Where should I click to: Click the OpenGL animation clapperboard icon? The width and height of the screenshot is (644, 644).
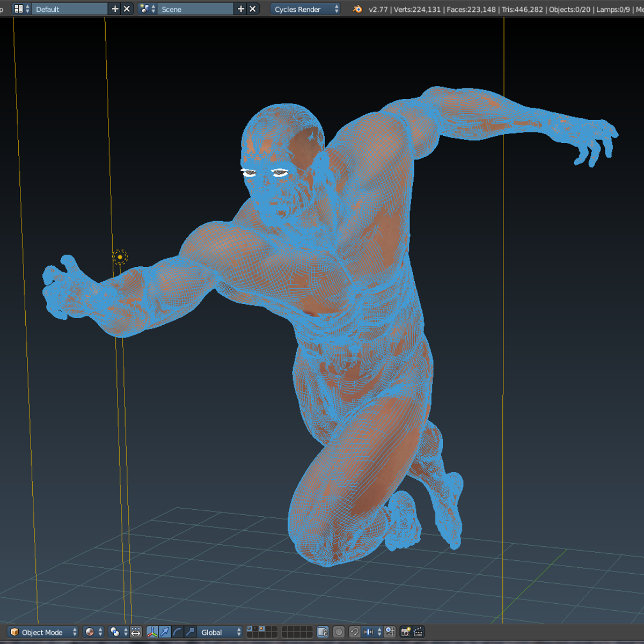[419, 632]
